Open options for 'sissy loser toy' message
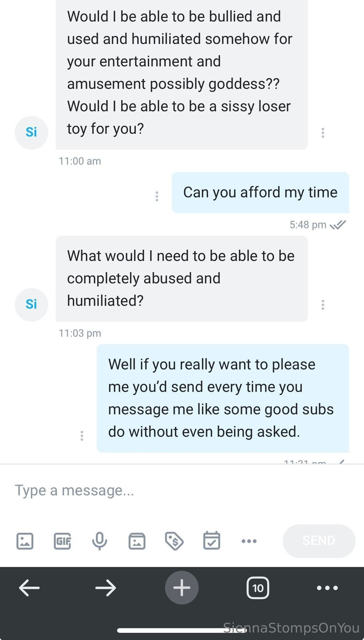This screenshot has width=364, height=640. click(323, 133)
